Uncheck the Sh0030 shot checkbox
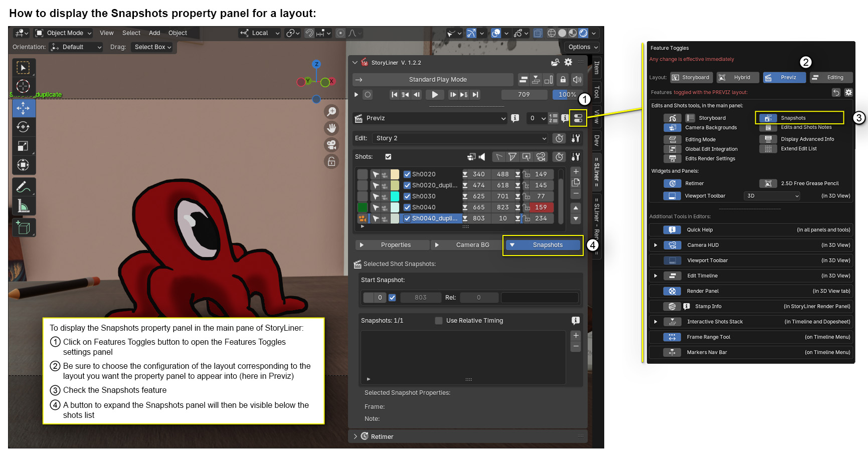 click(407, 196)
